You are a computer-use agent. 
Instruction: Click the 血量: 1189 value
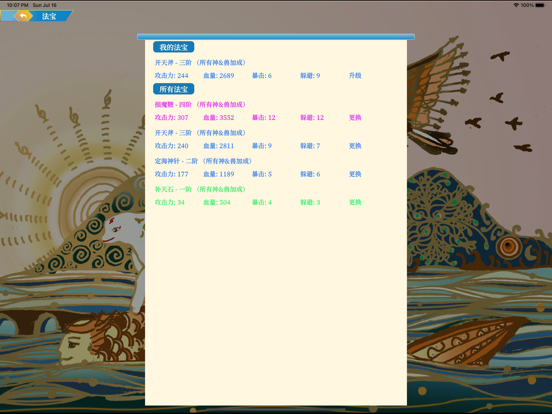pos(219,174)
